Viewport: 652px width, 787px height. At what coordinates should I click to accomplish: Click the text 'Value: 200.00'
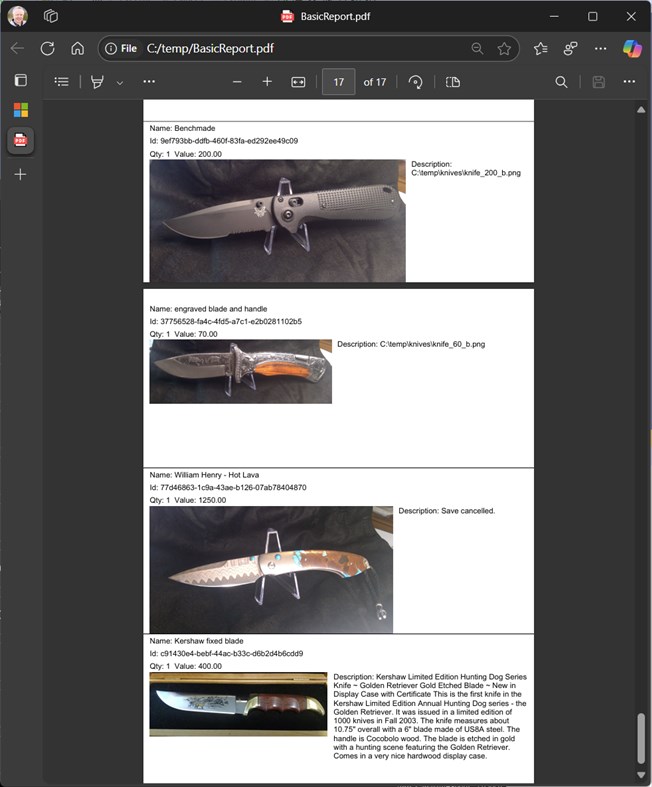pyautogui.click(x=198, y=154)
